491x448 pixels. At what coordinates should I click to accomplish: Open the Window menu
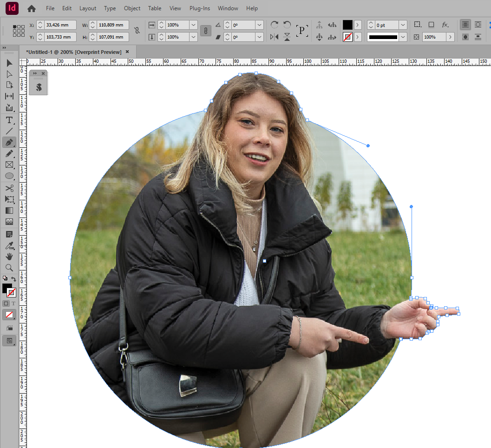pos(228,8)
